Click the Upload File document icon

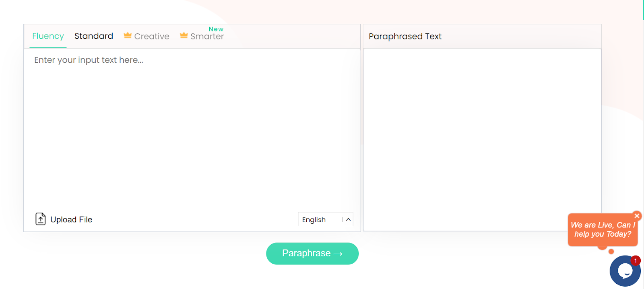(41, 219)
